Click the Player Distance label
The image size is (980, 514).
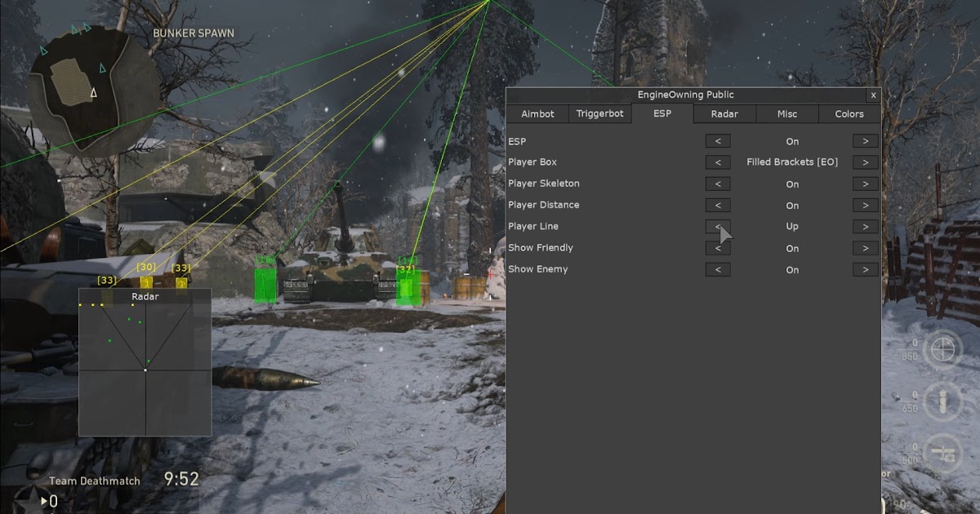click(x=544, y=205)
